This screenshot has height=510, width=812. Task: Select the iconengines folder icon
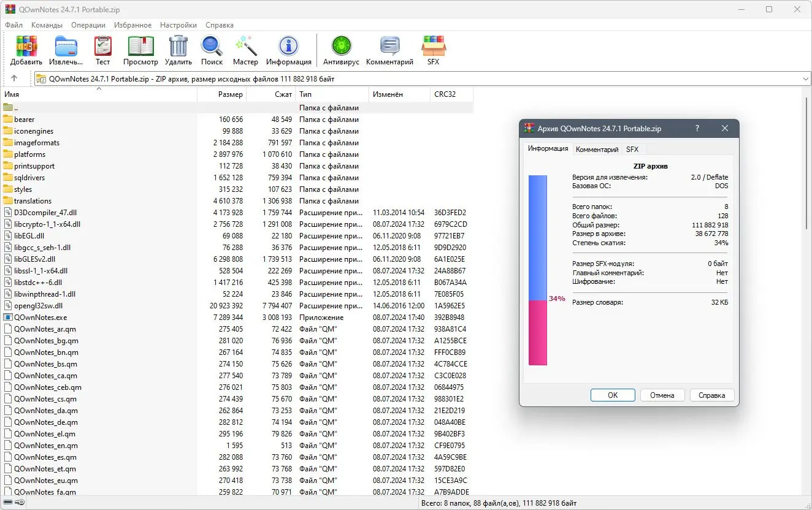8,131
